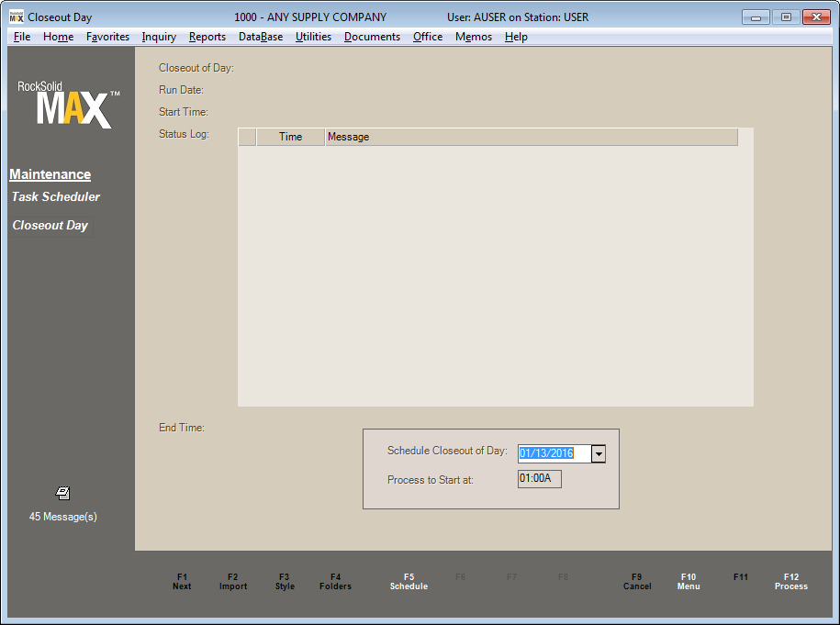Screen dimensions: 840x625
Task: Open the Reports menu
Action: [x=207, y=37]
